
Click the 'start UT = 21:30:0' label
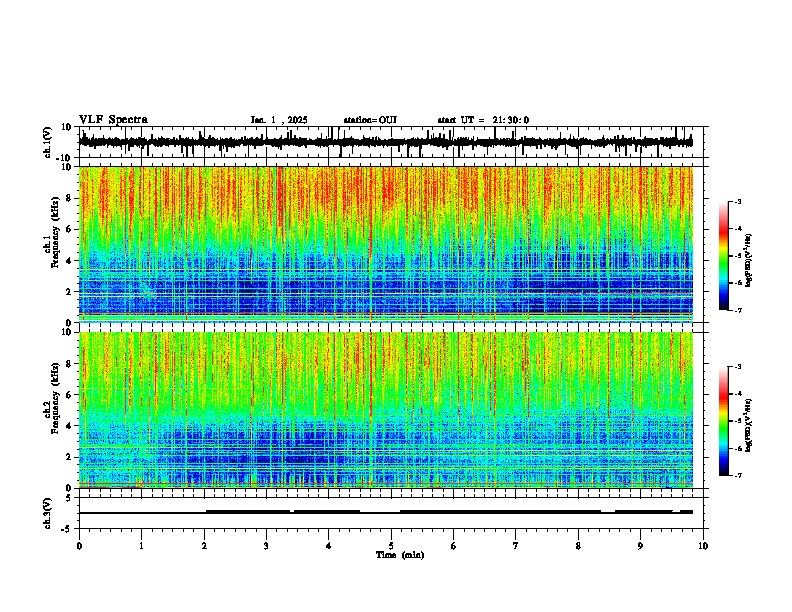pos(483,120)
